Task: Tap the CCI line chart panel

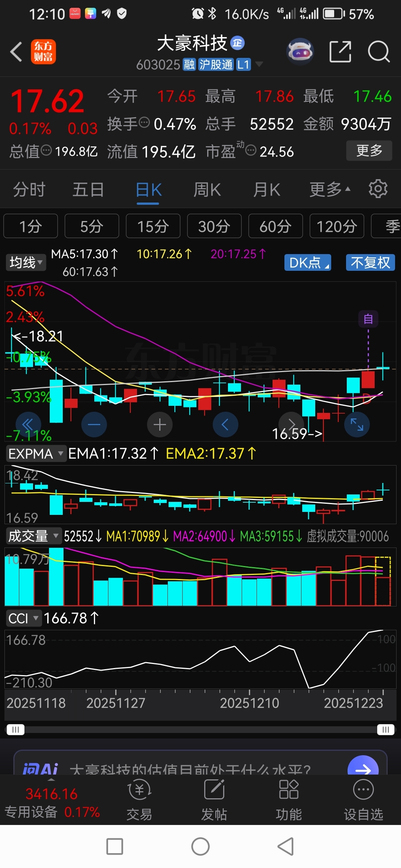Action: coord(200,660)
